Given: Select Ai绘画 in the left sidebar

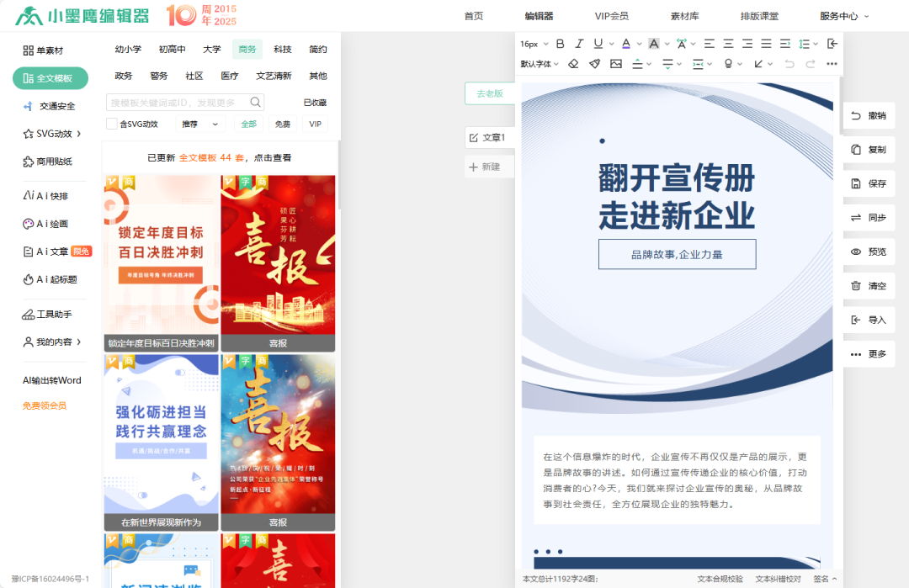Looking at the screenshot, I should (44, 223).
